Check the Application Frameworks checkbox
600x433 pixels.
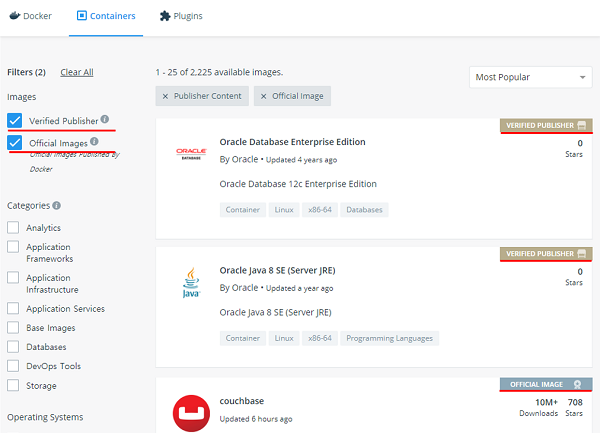tap(13, 246)
